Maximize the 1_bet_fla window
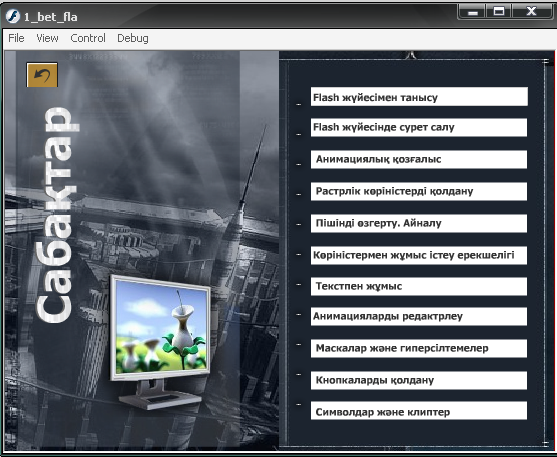 (499, 12)
